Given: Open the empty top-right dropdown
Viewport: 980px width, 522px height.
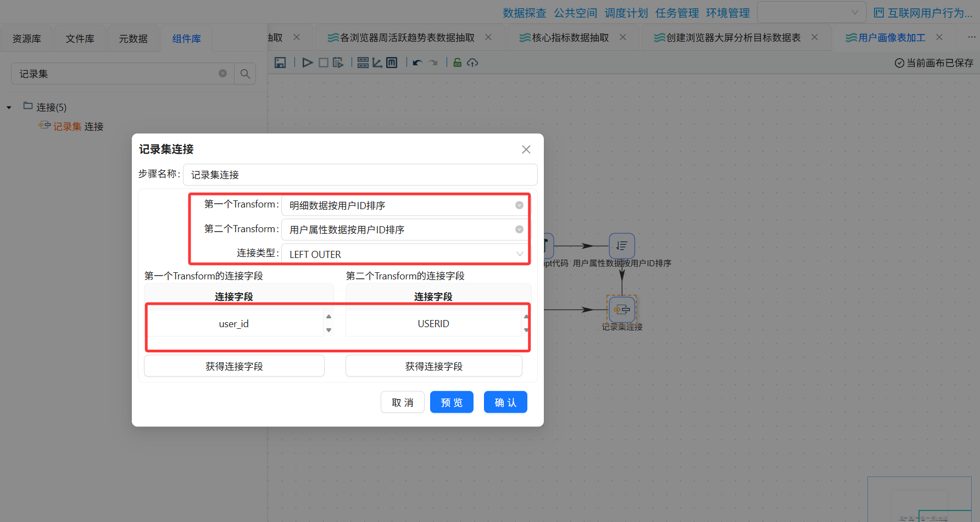Looking at the screenshot, I should click(x=812, y=12).
